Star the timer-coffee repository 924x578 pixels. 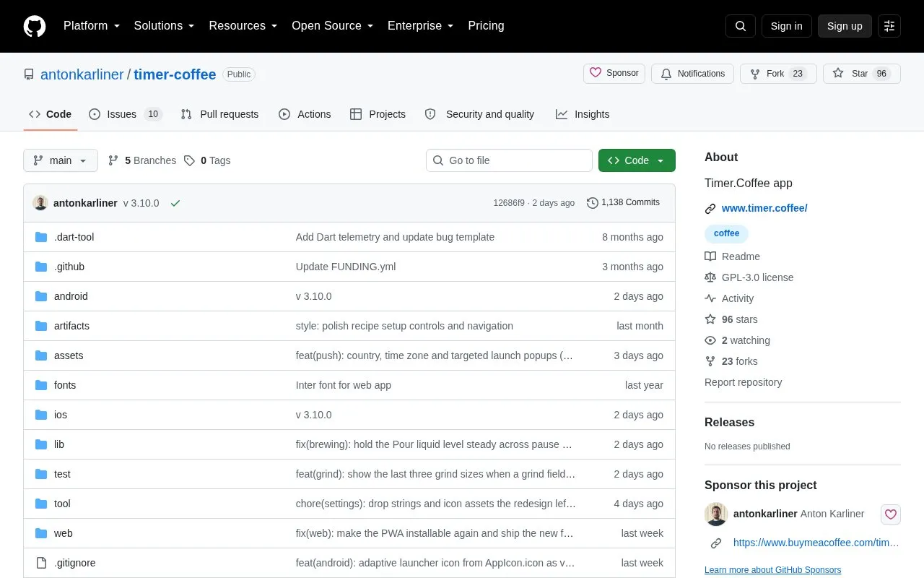862,74
